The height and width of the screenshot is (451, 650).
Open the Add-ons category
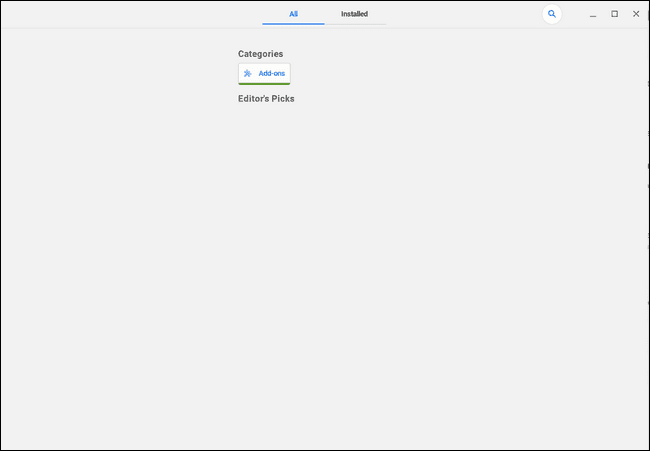coord(264,74)
